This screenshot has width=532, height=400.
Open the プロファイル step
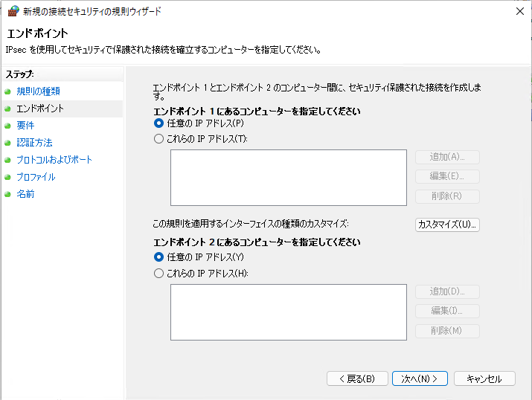pyautogui.click(x=36, y=177)
